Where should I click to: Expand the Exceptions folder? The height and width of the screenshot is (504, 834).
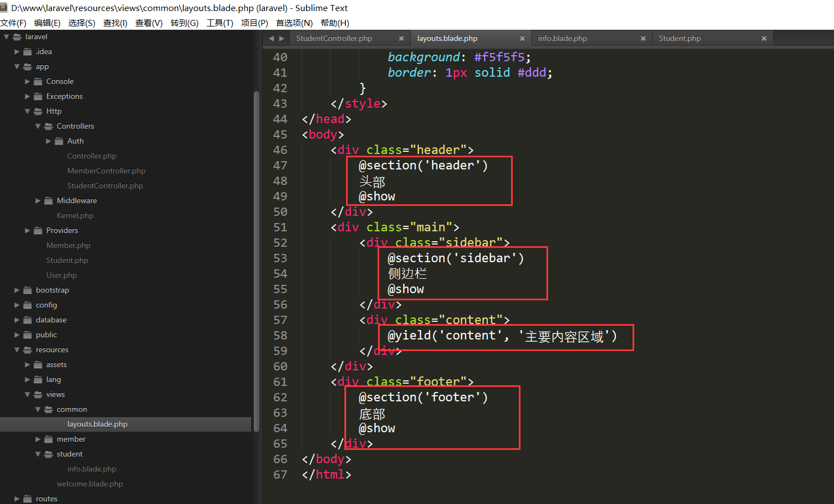tap(27, 96)
